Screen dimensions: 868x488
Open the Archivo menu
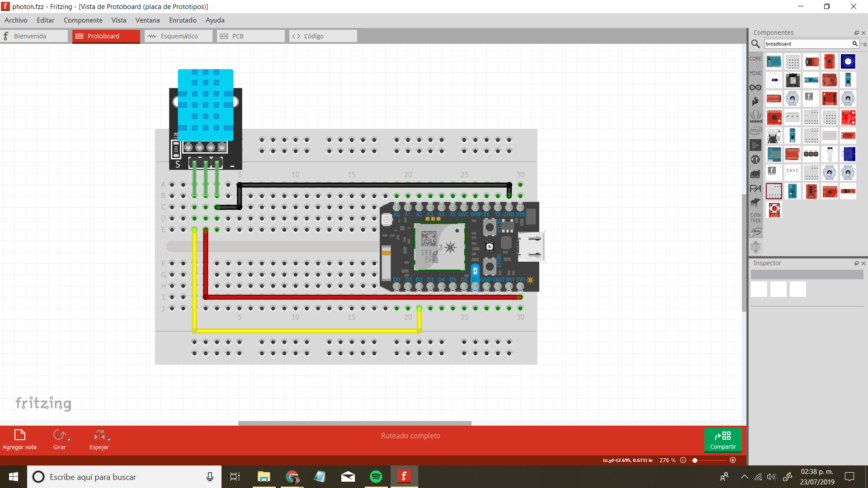click(16, 20)
